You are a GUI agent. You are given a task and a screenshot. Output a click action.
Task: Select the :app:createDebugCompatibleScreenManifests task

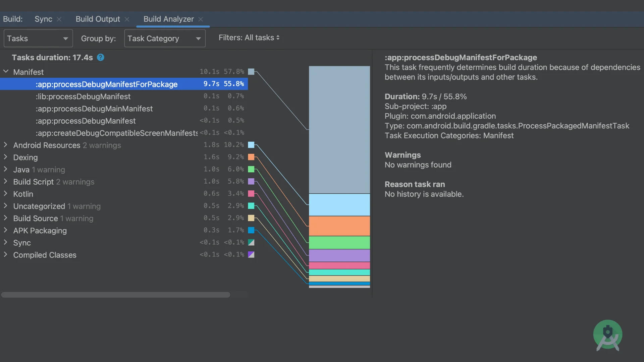(124, 133)
